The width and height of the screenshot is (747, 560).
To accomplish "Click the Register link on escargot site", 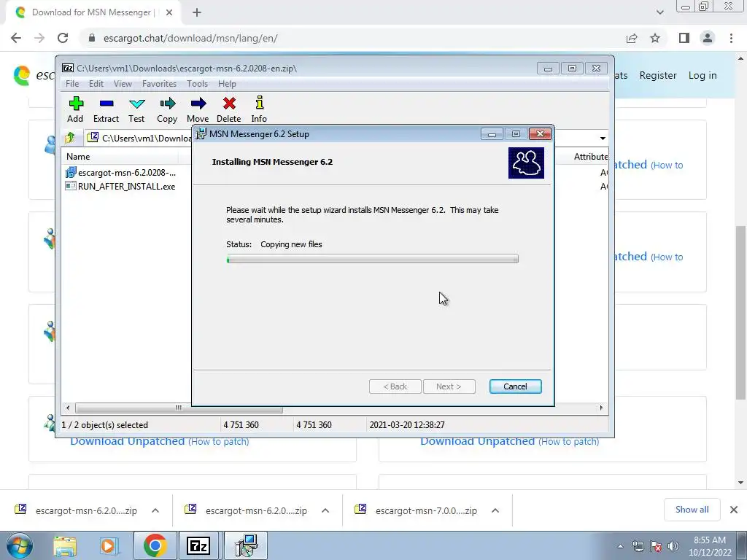I will point(658,75).
